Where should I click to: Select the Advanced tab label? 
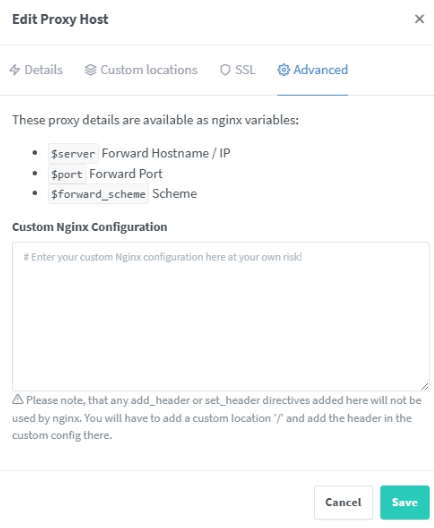321,70
